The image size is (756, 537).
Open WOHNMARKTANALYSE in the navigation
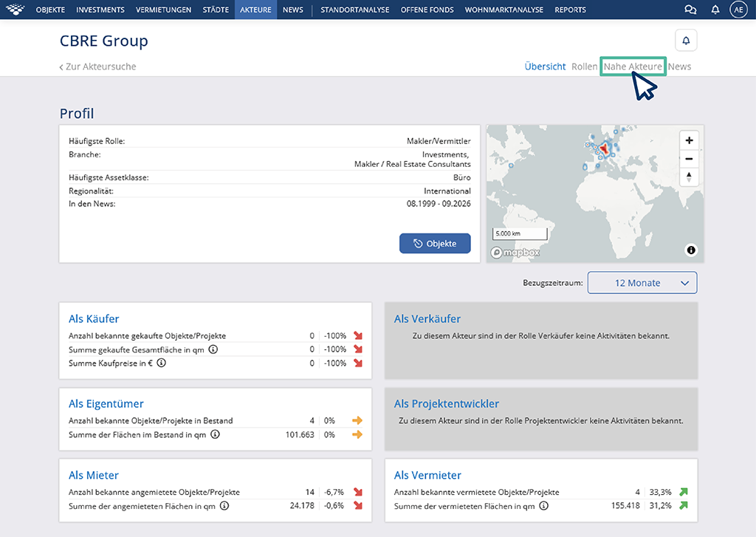click(504, 10)
